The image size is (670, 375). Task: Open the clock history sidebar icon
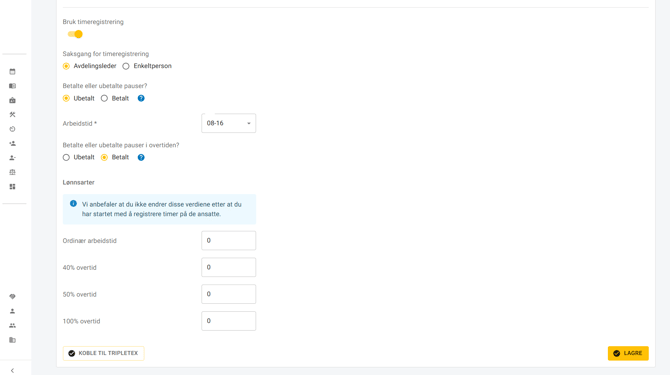pos(12,129)
